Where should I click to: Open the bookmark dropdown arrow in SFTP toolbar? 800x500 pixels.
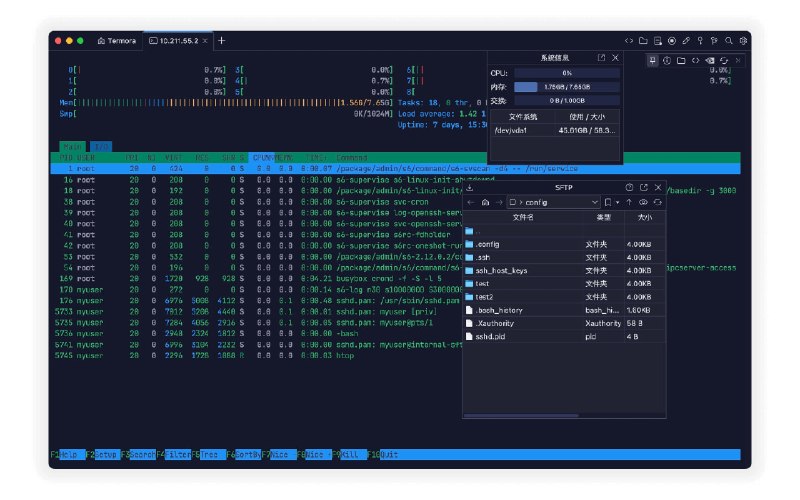coord(617,203)
